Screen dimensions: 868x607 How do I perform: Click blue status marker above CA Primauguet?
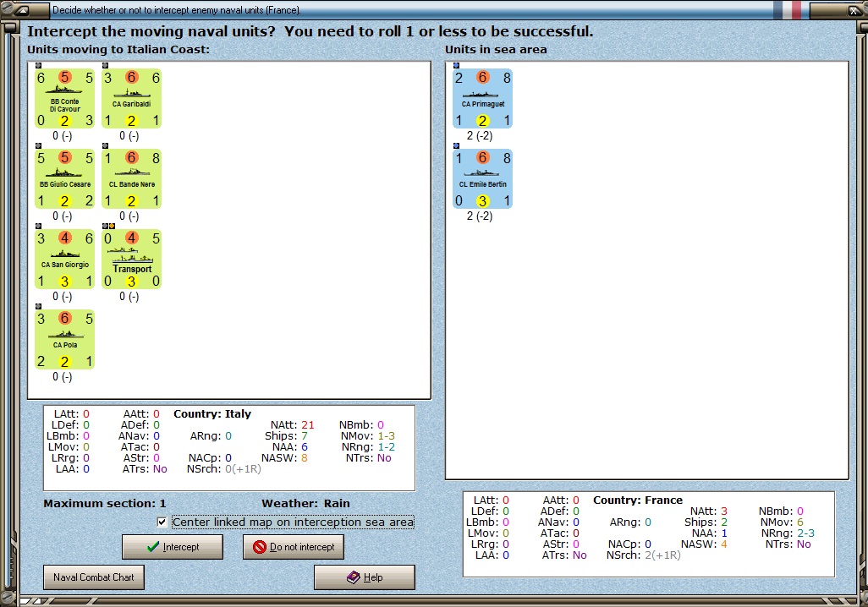coord(456,65)
